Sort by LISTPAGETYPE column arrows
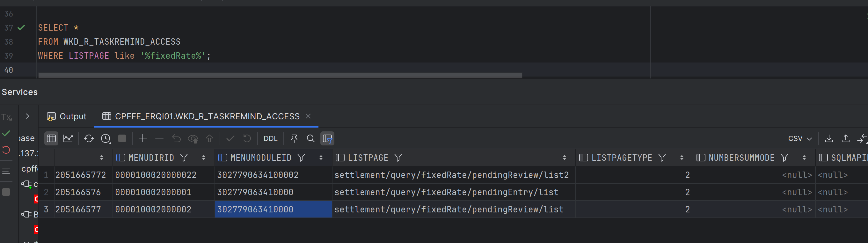Image resolution: width=868 pixels, height=243 pixels. [682, 158]
